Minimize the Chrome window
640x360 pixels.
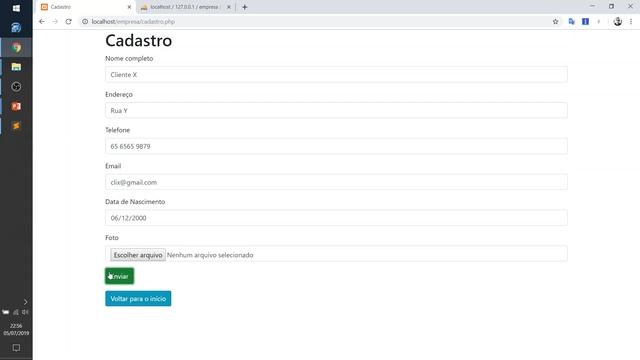pos(593,6)
